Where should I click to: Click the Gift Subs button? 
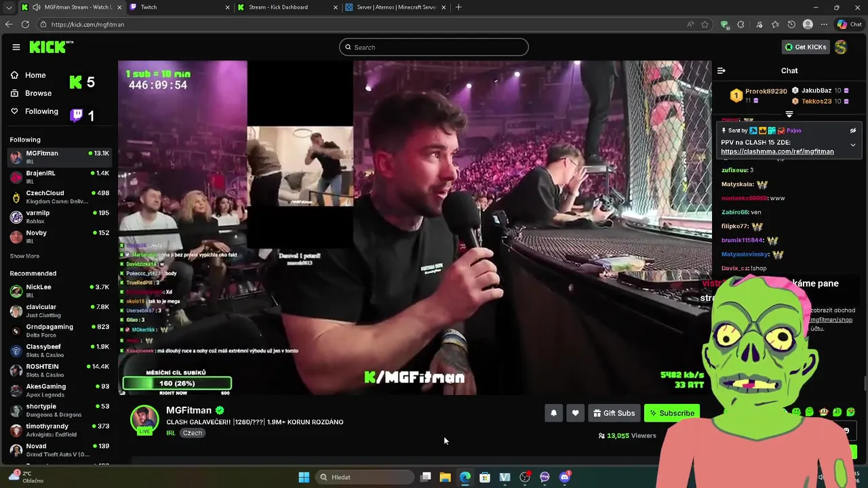coord(614,413)
